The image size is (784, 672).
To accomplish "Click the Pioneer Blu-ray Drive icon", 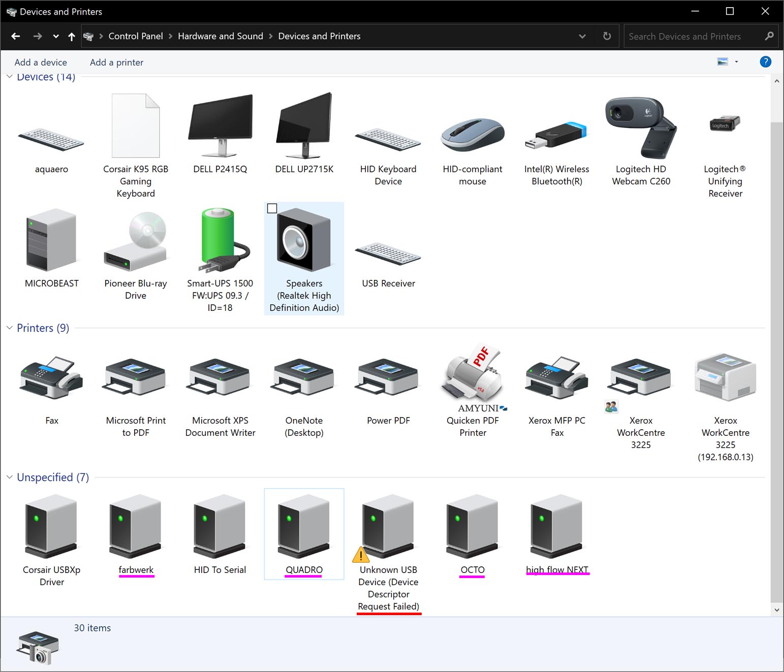I will point(136,241).
